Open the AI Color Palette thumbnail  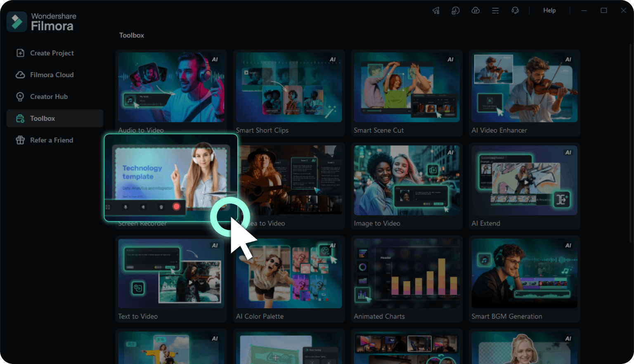coord(289,273)
